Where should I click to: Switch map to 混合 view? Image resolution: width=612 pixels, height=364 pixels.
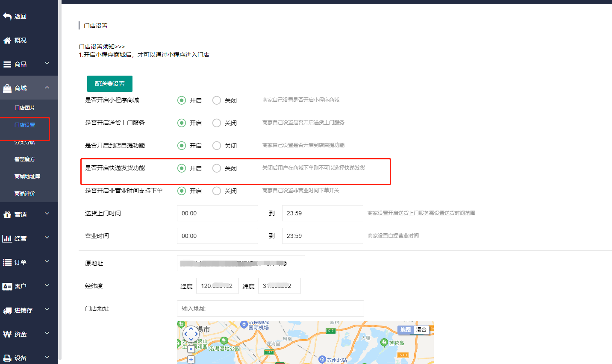pos(421,330)
